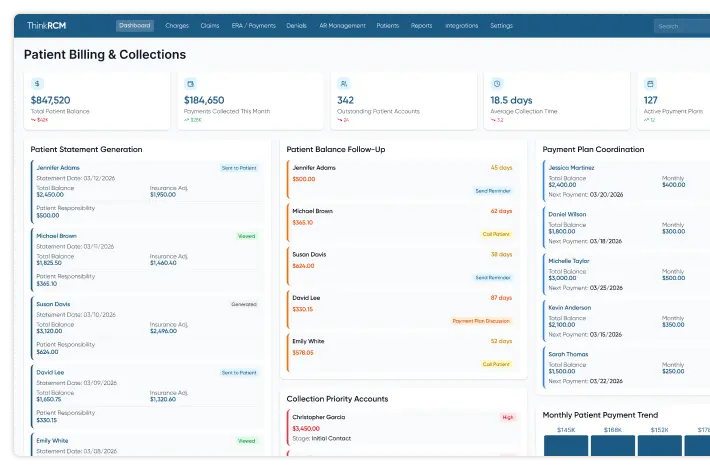Open Sarah Thomas payment plan
Image resolution: width=710 pixels, height=470 pixels.
coord(568,354)
